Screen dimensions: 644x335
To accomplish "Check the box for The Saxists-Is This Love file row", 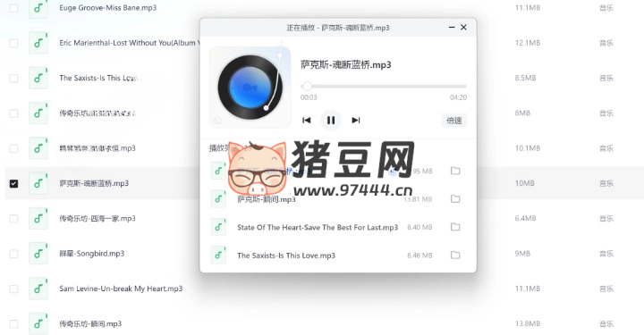I will coord(13,78).
